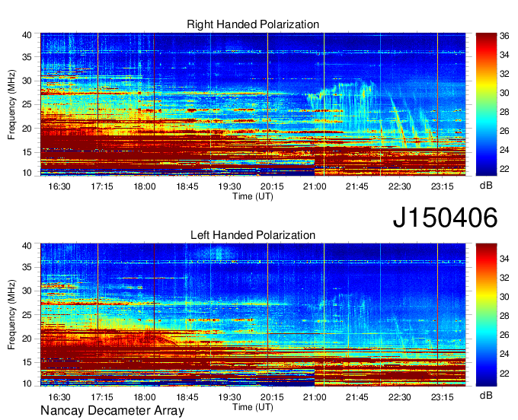Click the 26 value on upper colorbar
This screenshot has width=518, height=420.
504,131
